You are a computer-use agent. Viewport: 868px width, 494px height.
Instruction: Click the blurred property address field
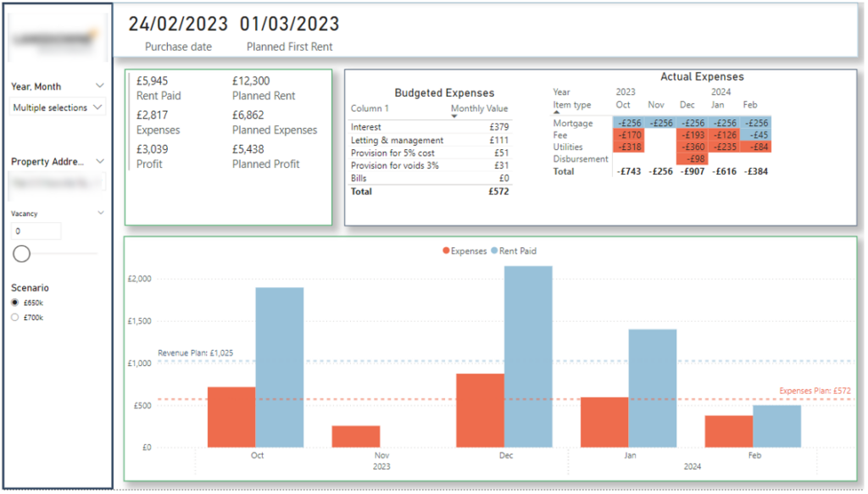click(x=57, y=181)
